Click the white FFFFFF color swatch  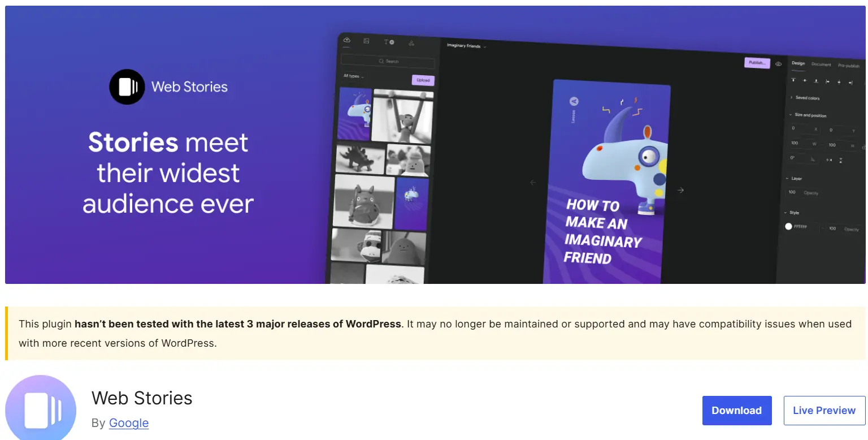pyautogui.click(x=788, y=226)
